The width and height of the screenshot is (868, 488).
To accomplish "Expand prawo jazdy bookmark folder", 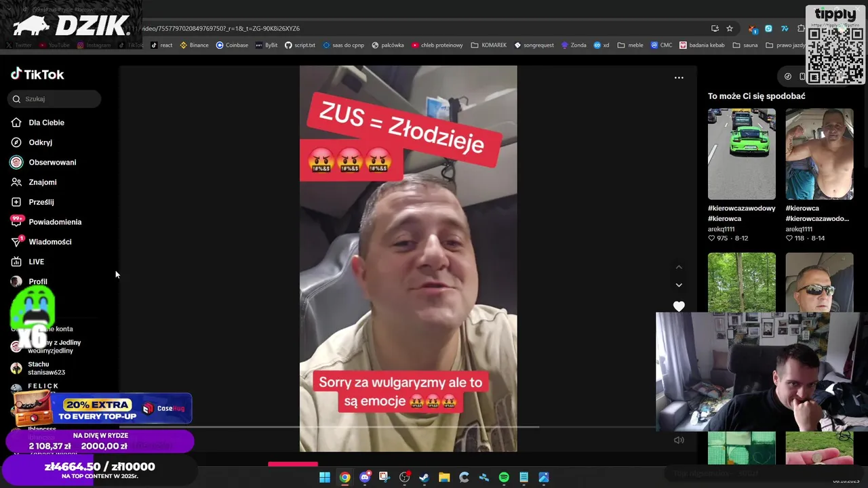I will click(787, 45).
